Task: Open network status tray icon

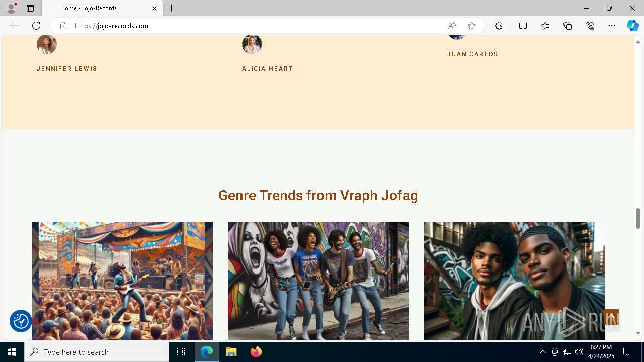Action: [567, 352]
